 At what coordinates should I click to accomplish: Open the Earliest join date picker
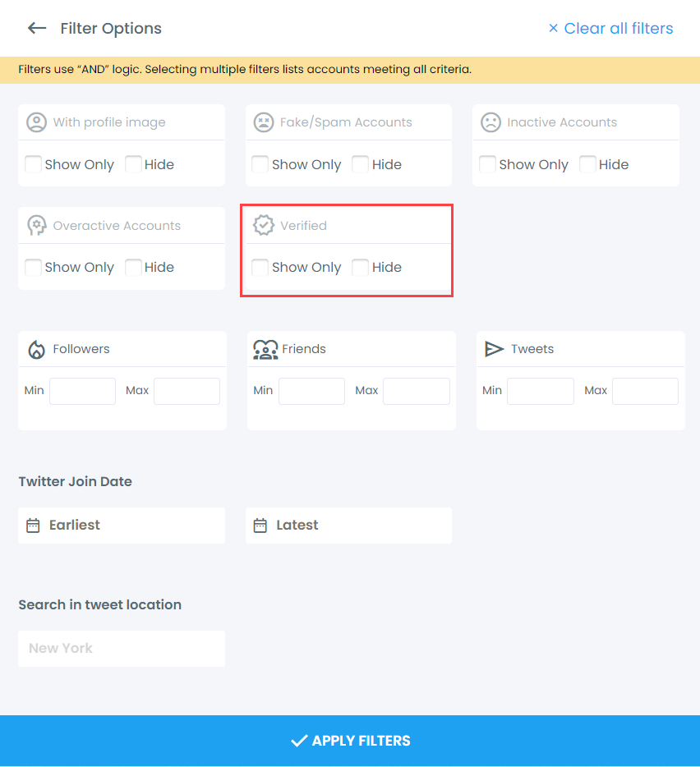(121, 525)
